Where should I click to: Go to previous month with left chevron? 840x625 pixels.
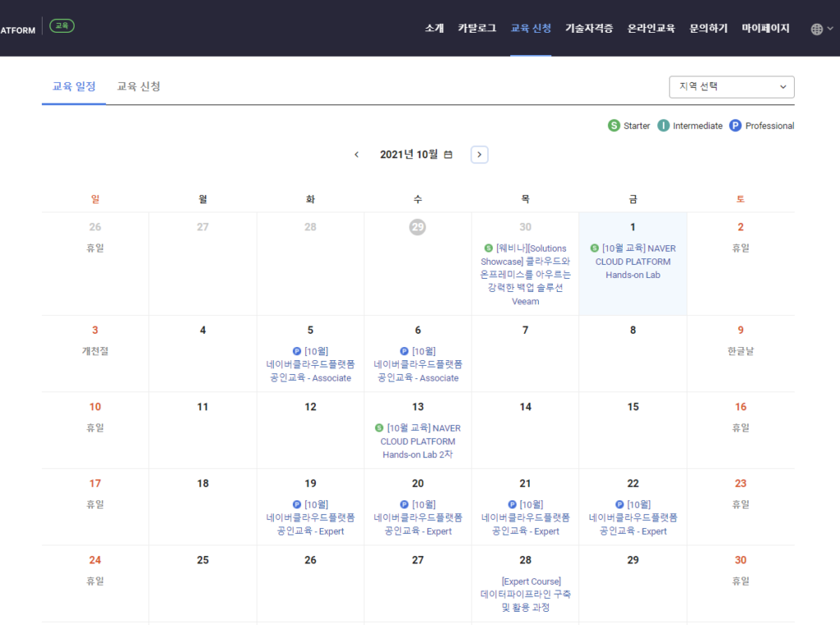[357, 155]
